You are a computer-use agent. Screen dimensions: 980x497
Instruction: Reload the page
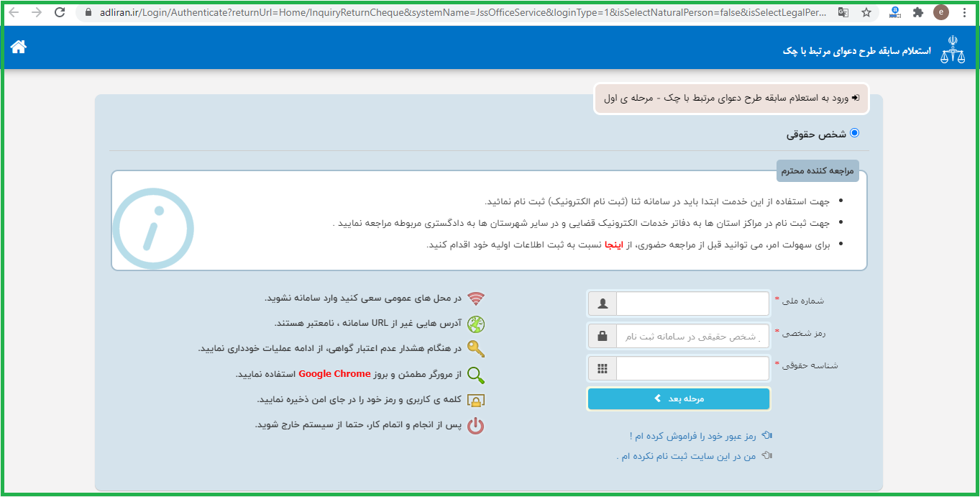pos(60,12)
